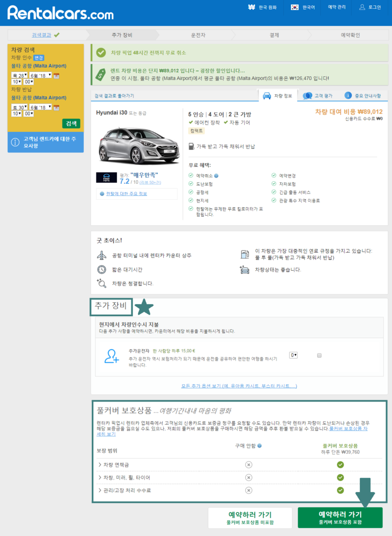Expand the 차량 면책금 coverage row
392x536 pixels.
click(113, 465)
